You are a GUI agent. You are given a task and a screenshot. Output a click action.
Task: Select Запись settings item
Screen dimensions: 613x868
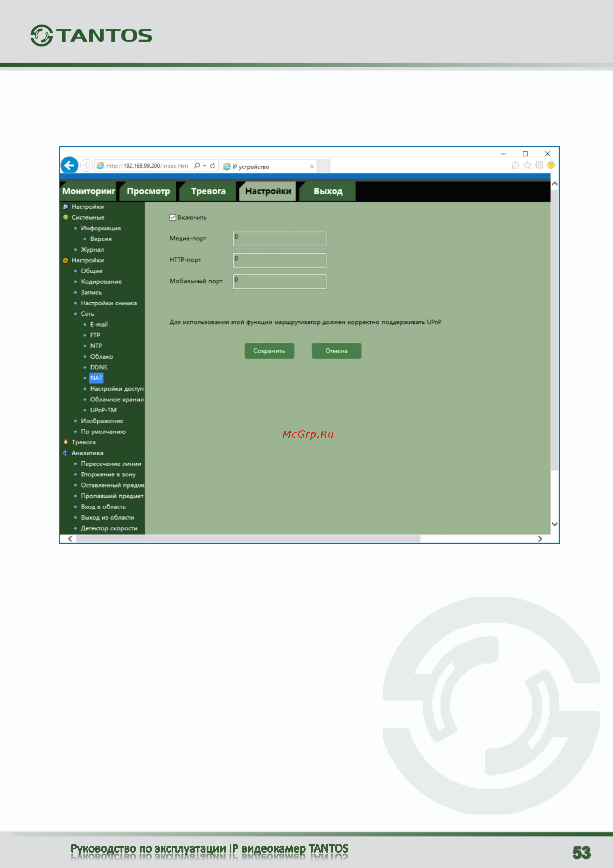coord(92,292)
